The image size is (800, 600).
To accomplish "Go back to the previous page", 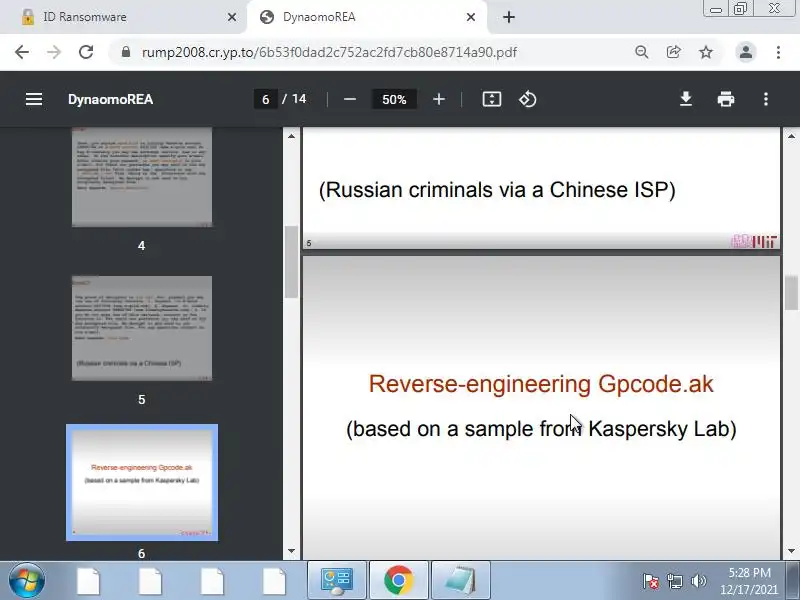I will [22, 52].
